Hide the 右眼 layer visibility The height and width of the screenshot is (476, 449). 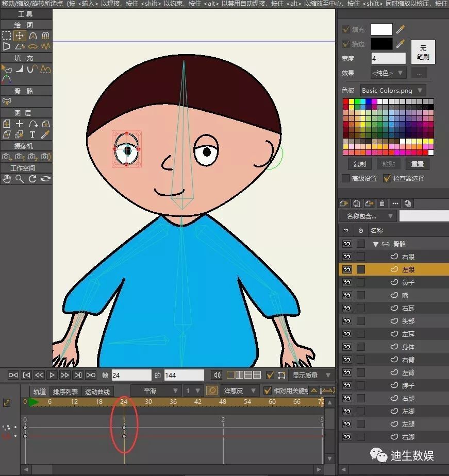click(346, 257)
